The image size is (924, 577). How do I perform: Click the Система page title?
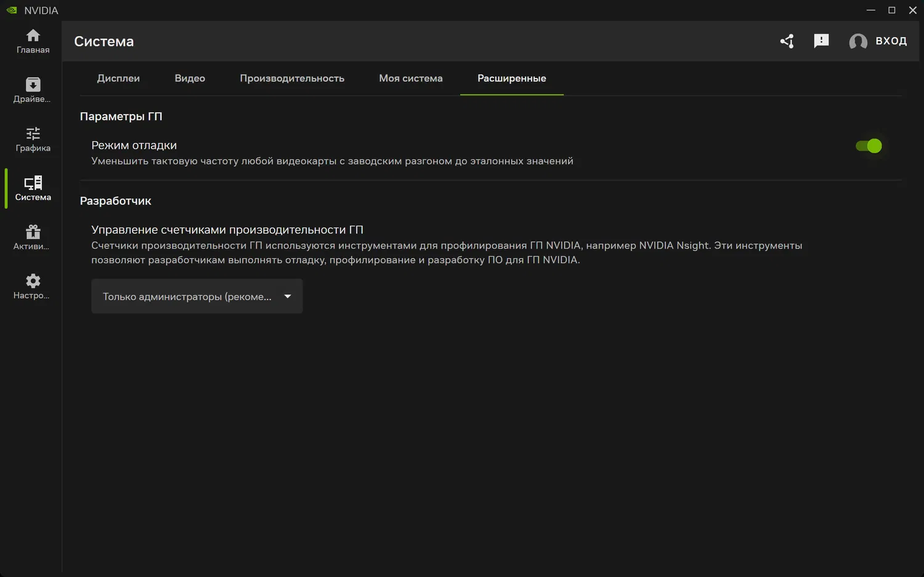click(x=104, y=41)
